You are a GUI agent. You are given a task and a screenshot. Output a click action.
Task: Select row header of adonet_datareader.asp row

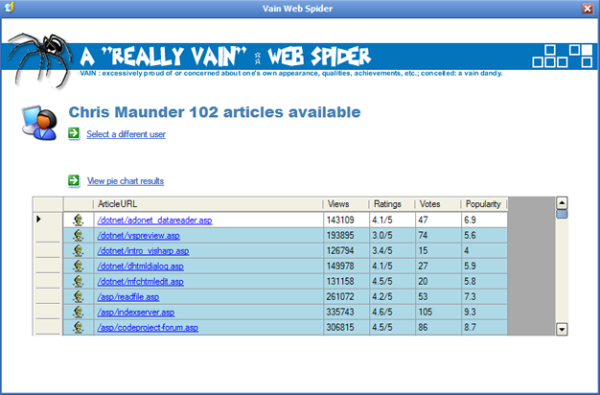pyautogui.click(x=48, y=220)
